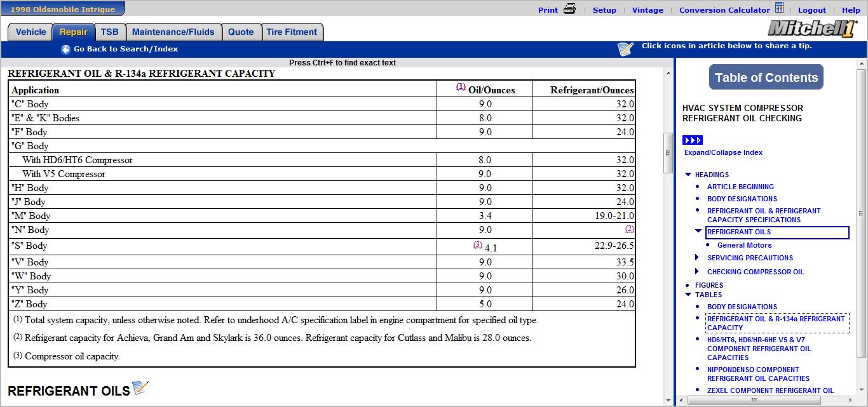Click the printer icon next to Print
The width and height of the screenshot is (868, 407).
click(569, 9)
